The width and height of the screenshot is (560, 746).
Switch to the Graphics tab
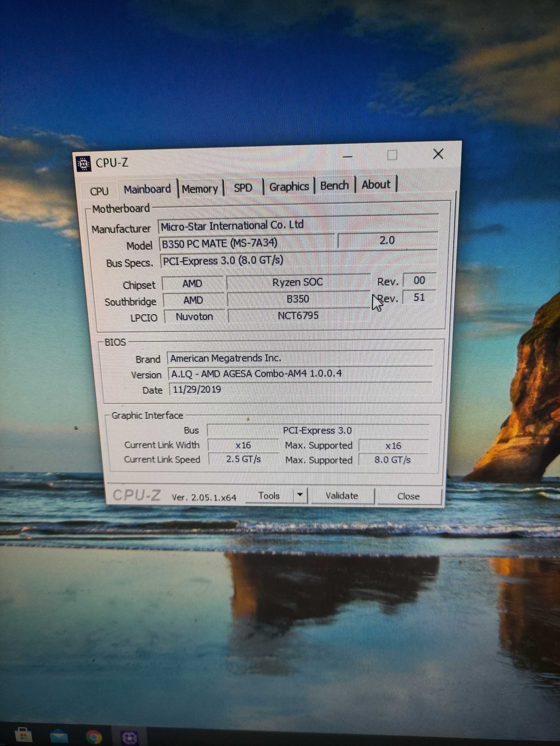(x=289, y=186)
